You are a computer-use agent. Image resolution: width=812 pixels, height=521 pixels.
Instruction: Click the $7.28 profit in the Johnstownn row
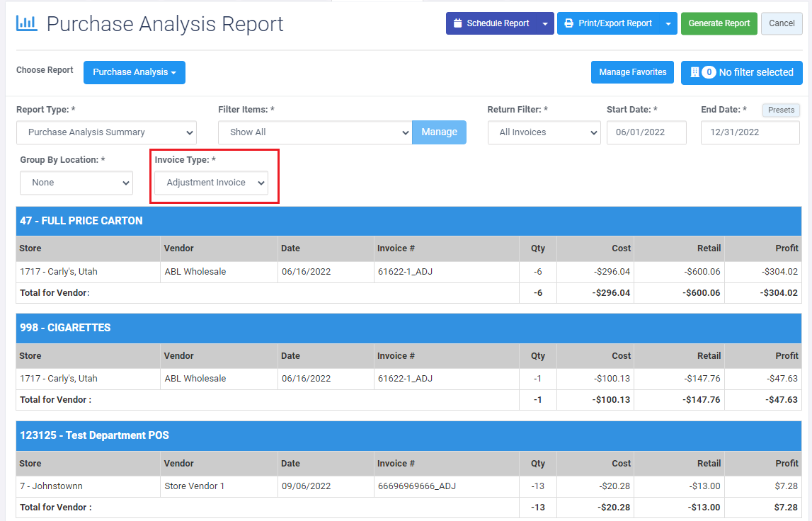pos(786,486)
